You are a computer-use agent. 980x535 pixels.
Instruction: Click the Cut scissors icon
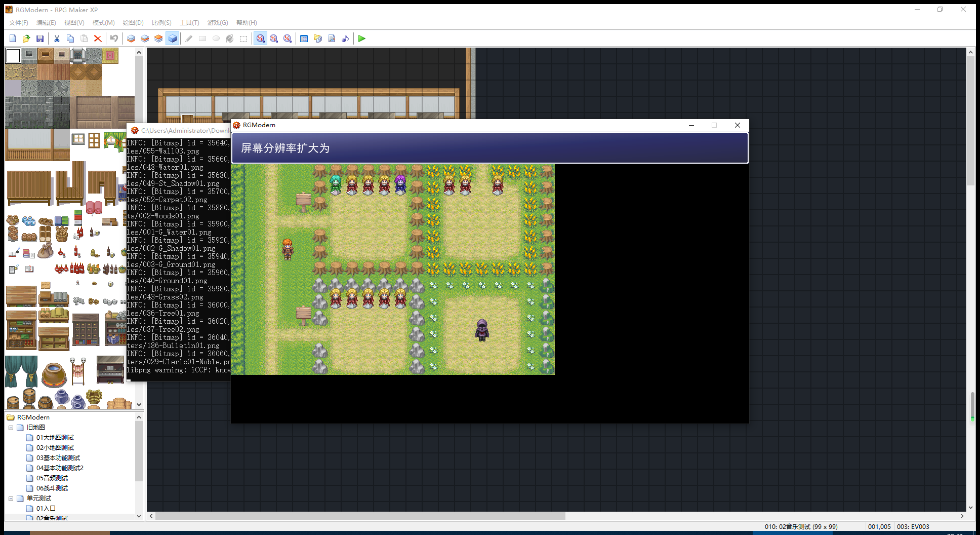(x=57, y=39)
